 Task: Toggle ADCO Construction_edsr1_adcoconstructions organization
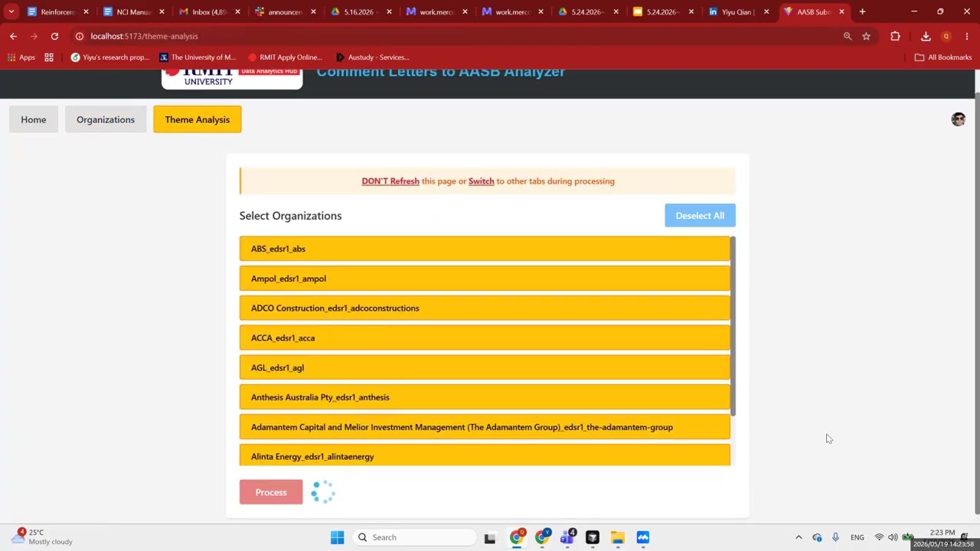tap(485, 308)
